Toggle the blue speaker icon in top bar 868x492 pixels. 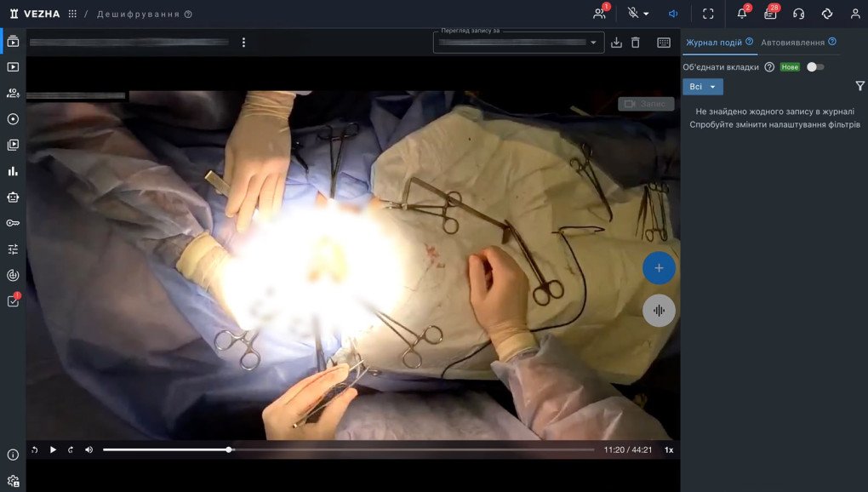click(x=673, y=14)
